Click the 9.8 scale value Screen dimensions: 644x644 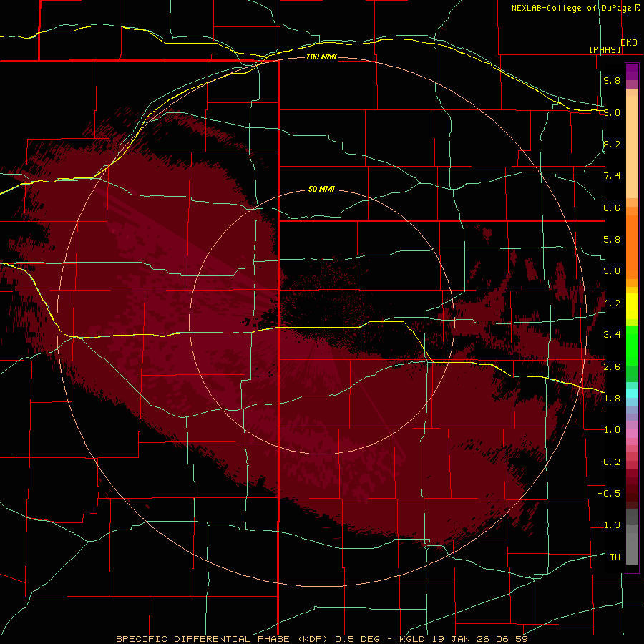pyautogui.click(x=612, y=80)
